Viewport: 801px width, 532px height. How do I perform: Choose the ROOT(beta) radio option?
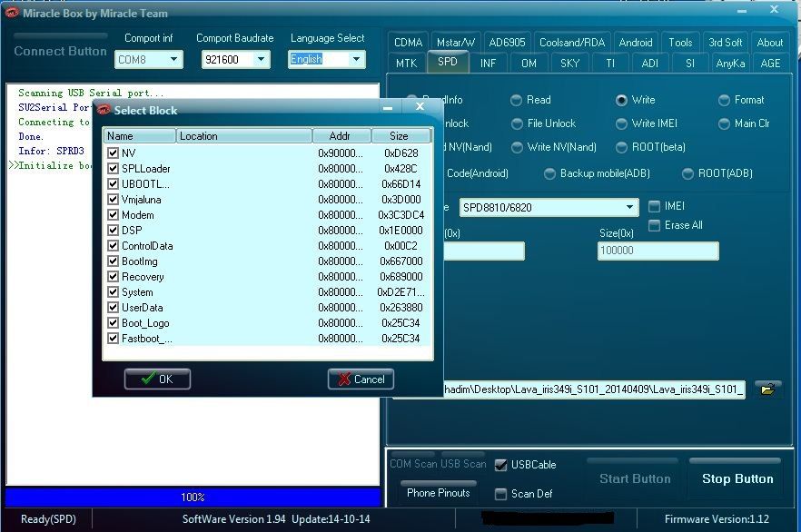click(x=621, y=147)
